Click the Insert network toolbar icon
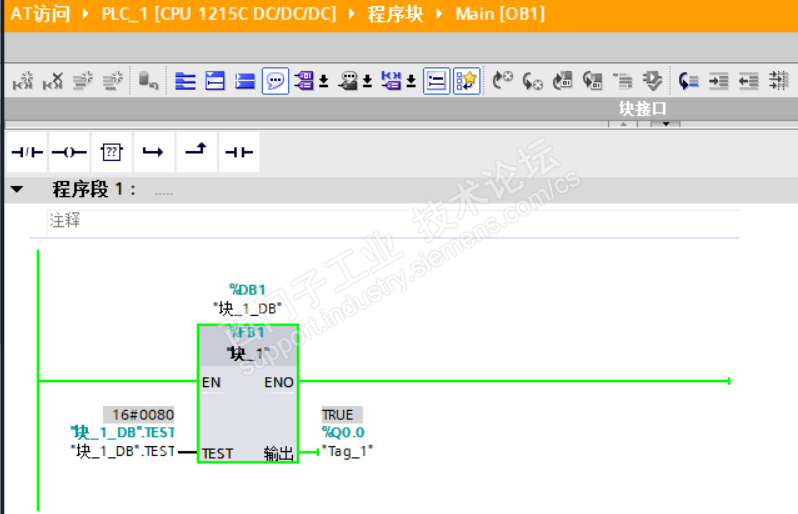This screenshot has height=514, width=798. (23, 81)
